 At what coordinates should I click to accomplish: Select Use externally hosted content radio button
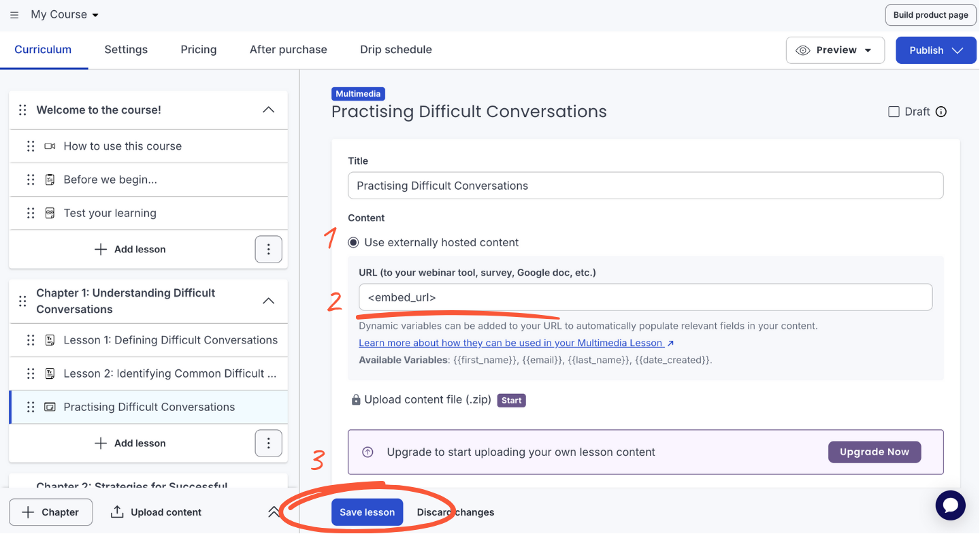(x=353, y=243)
